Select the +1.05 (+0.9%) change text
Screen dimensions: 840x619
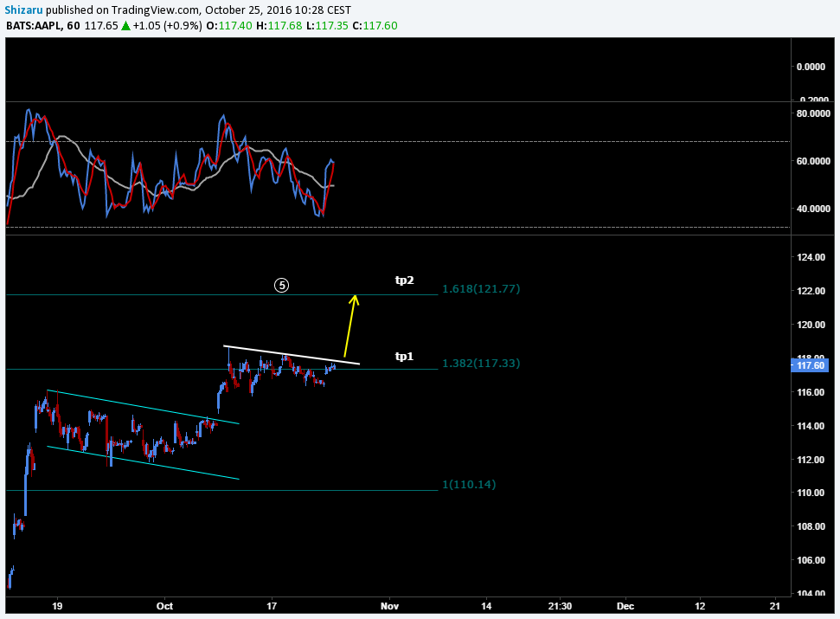pos(168,26)
